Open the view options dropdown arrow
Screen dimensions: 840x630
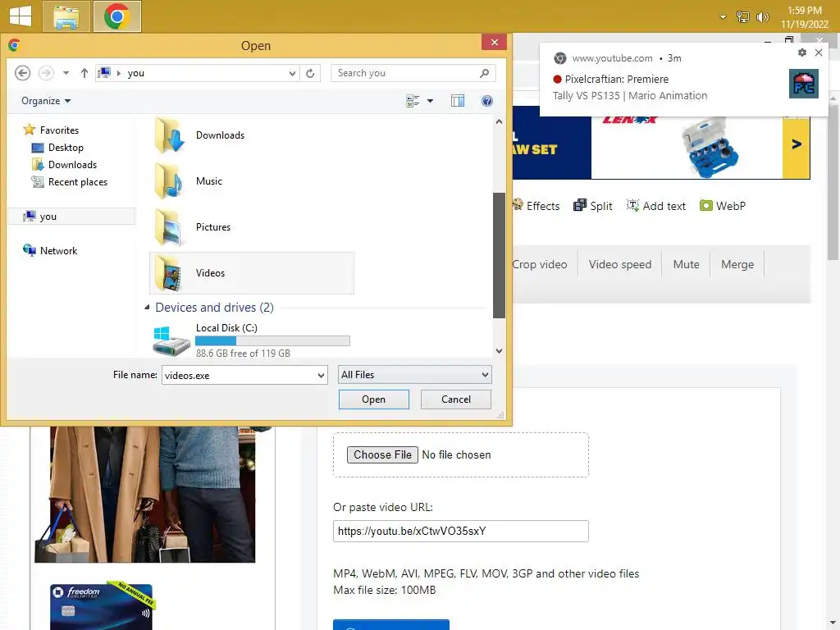(430, 101)
